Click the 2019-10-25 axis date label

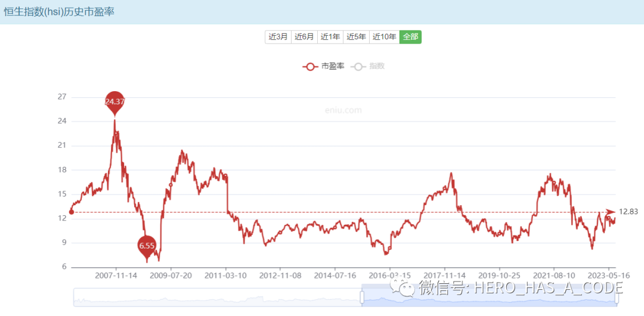pos(500,275)
